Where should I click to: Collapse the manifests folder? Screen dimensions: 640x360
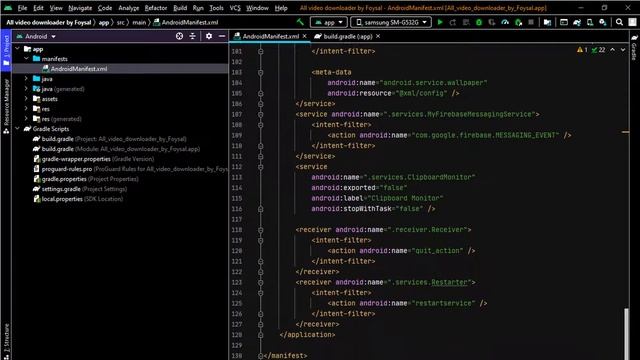coord(27,59)
